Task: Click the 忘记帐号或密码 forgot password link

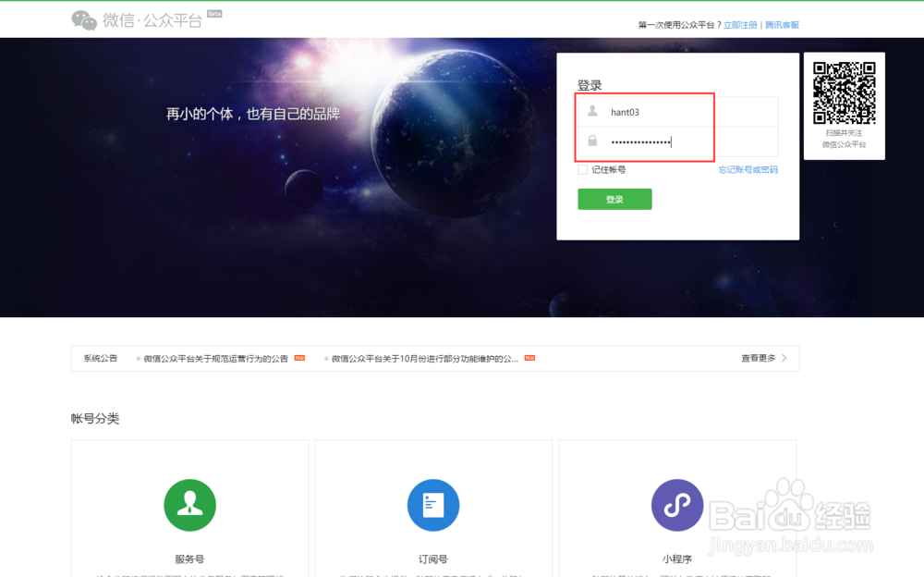Action: [x=747, y=170]
